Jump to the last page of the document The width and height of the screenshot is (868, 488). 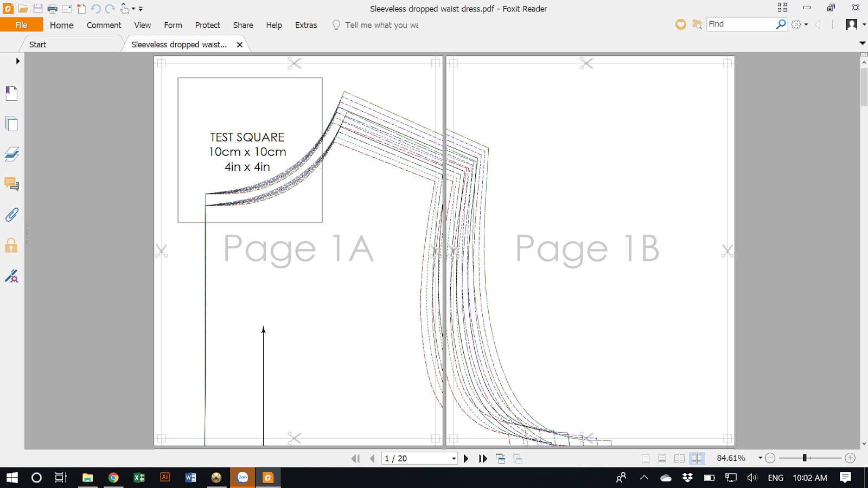(483, 458)
